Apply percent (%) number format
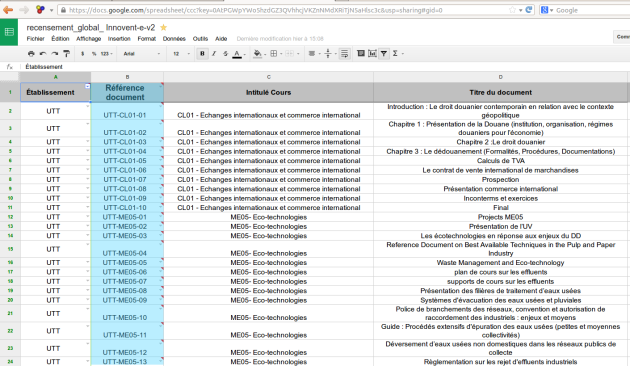The height and width of the screenshot is (366, 630). point(94,53)
